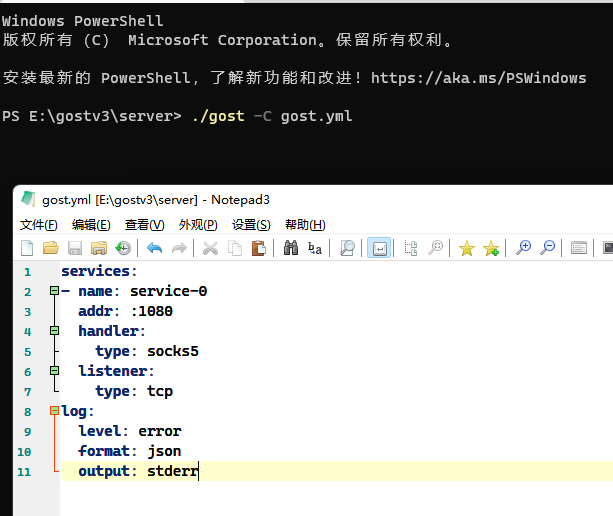Click the 'services:' line in editor
613x516 pixels.
pyautogui.click(x=99, y=271)
